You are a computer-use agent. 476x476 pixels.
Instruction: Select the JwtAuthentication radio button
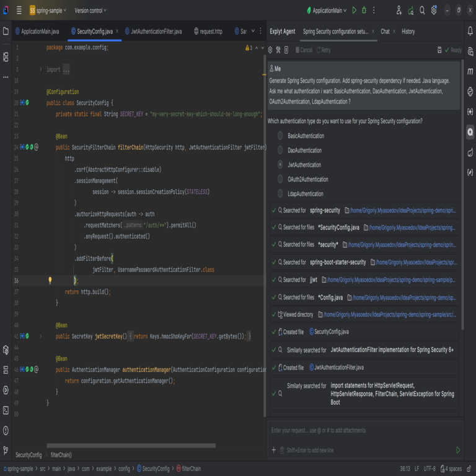280,164
